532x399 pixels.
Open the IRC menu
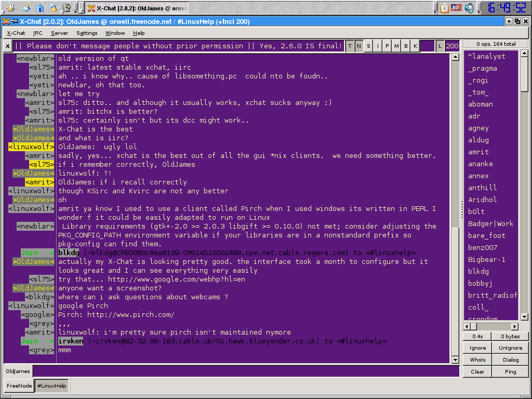coord(37,33)
